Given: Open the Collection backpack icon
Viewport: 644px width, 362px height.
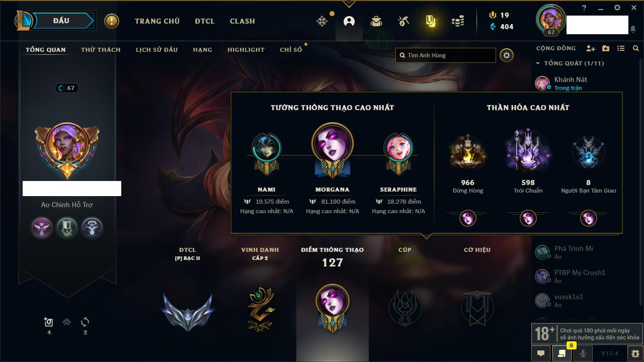Looking at the screenshot, I should click(x=376, y=21).
